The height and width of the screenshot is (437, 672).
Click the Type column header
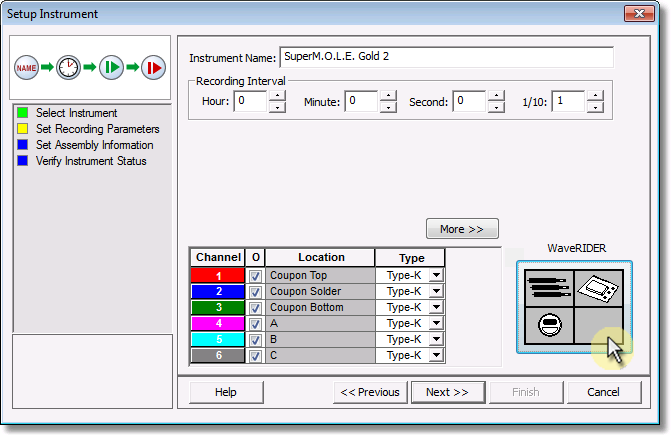point(411,257)
